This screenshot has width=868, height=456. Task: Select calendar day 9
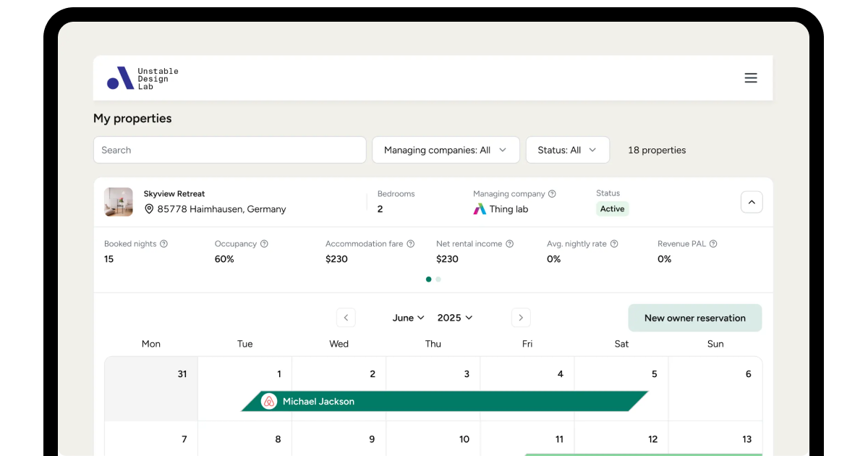pos(339,439)
